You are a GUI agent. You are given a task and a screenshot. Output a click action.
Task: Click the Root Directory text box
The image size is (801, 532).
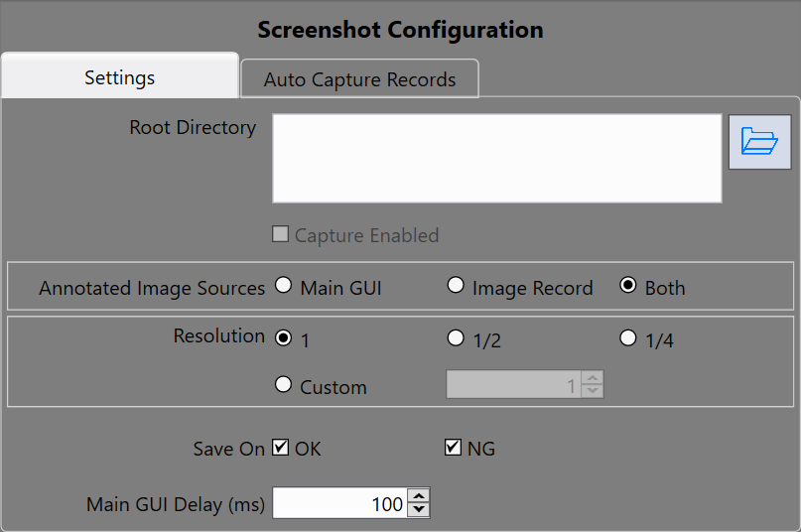(x=496, y=158)
